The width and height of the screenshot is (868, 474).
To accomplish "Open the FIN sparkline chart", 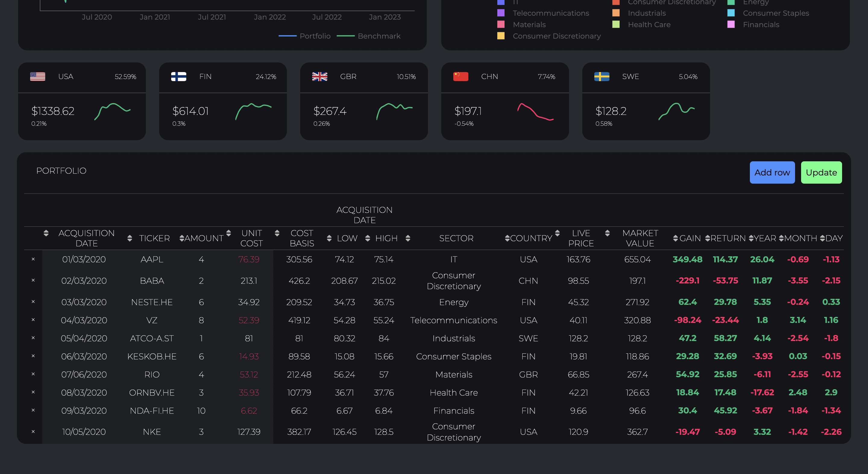I will click(x=253, y=111).
